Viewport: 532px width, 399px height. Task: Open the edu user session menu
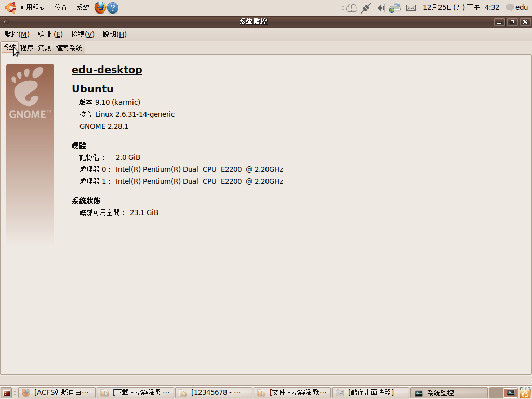[517, 8]
